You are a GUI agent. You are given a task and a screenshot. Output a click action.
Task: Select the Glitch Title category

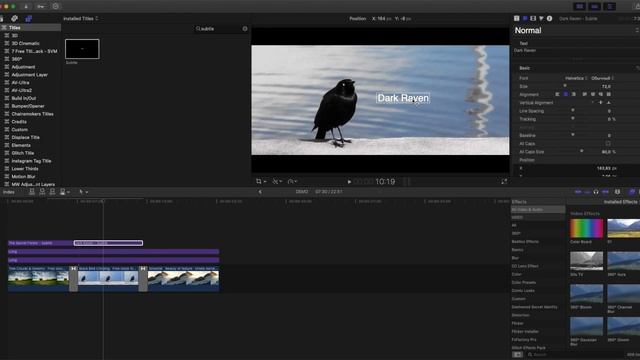point(22,153)
